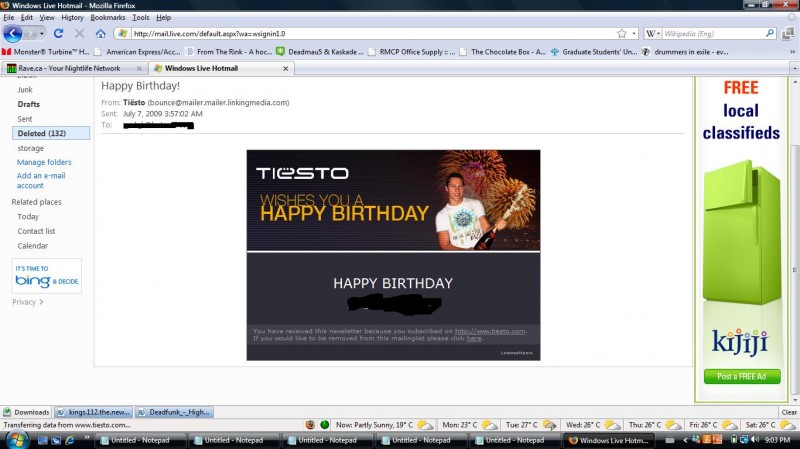
Task: Click the stop loading X icon
Action: (x=80, y=34)
